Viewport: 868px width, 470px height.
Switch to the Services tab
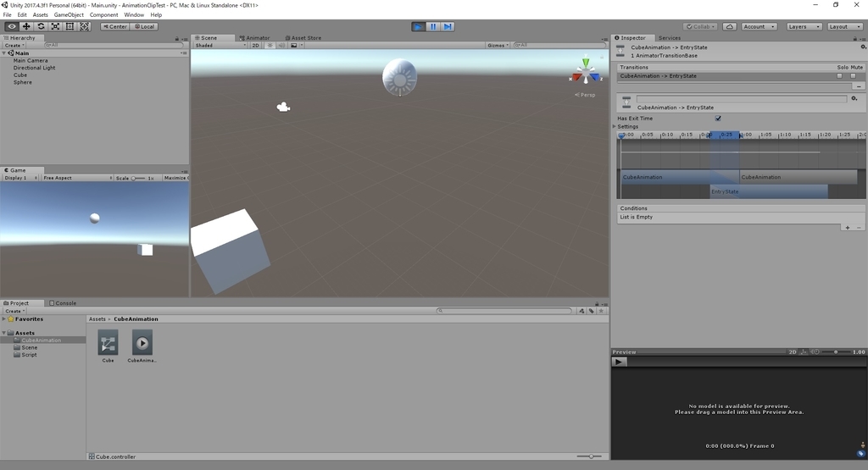tap(670, 38)
